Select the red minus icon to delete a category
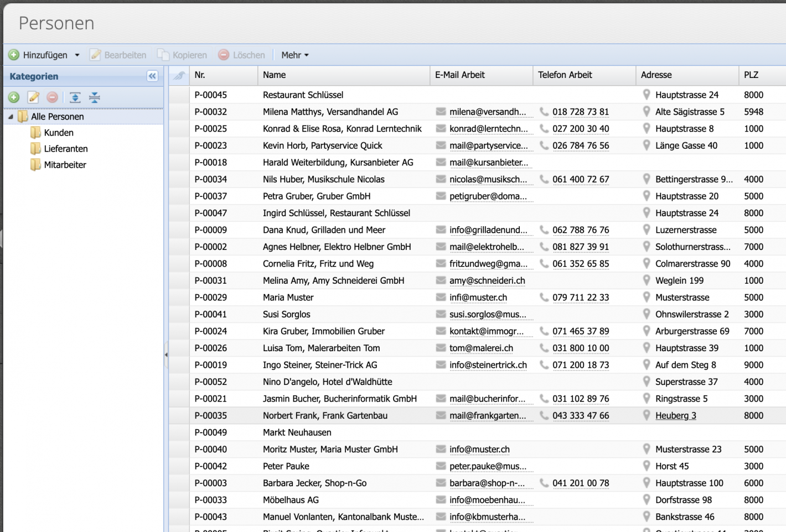 [x=52, y=97]
